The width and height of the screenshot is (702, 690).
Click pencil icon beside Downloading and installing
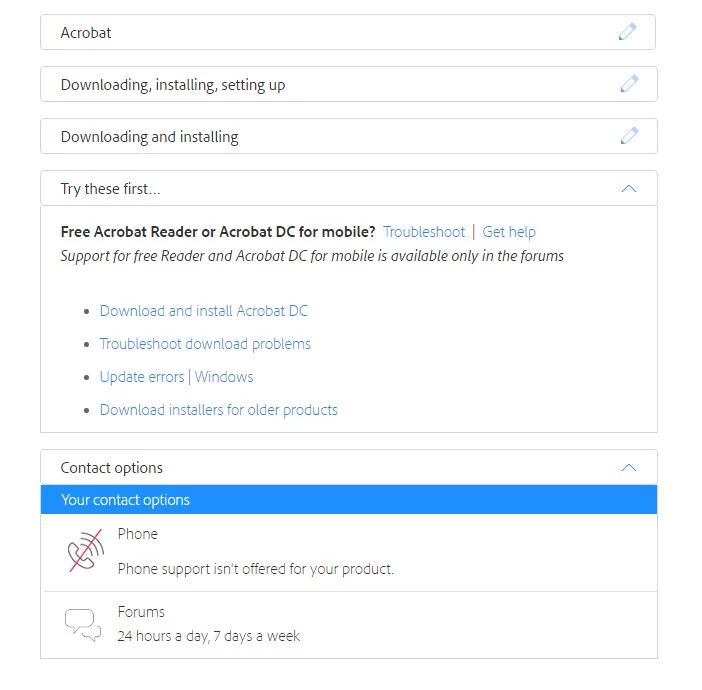click(x=629, y=136)
